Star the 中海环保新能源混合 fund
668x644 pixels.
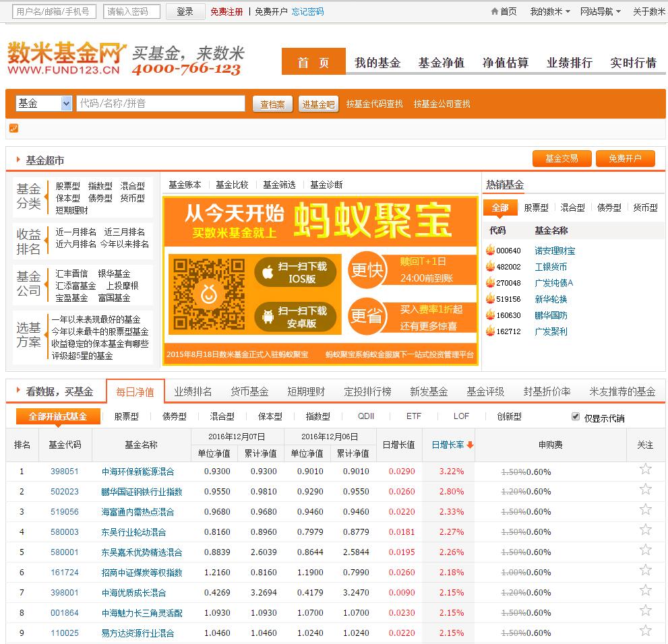[646, 469]
